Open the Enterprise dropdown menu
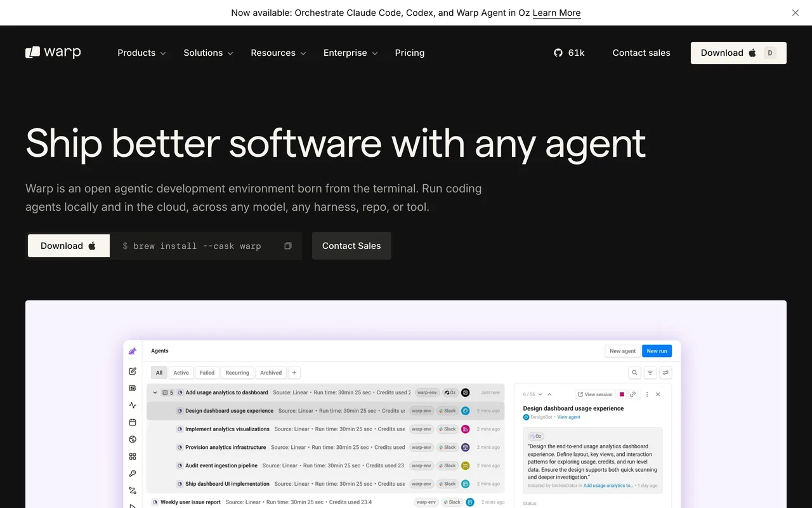This screenshot has height=508, width=812. tap(350, 53)
